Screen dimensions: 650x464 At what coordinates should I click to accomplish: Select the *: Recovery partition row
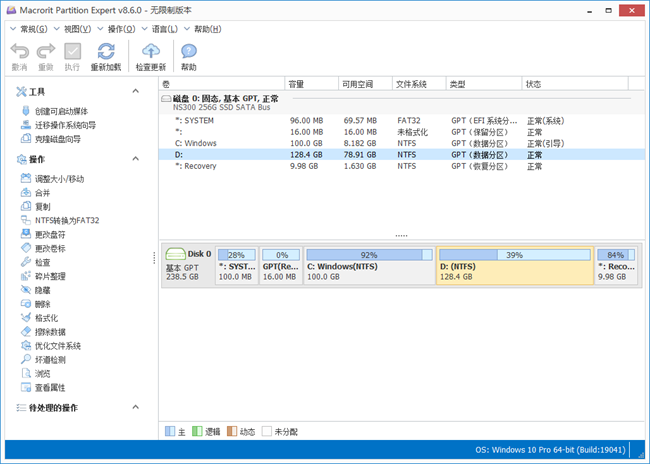[401, 166]
